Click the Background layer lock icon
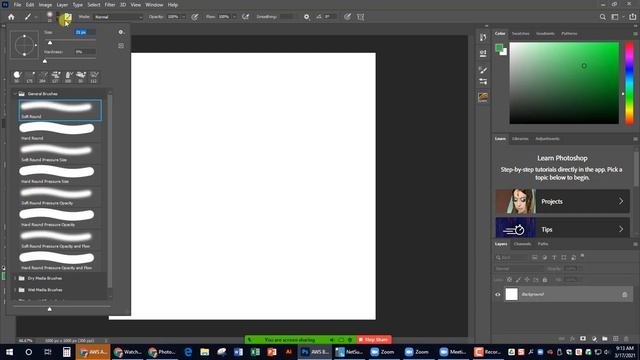 [x=624, y=294]
